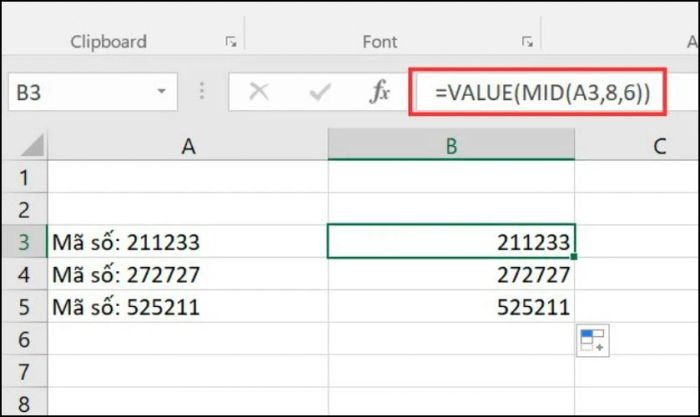The image size is (700, 417).
Task: Click the formula bar options dots handle
Action: pos(202,91)
